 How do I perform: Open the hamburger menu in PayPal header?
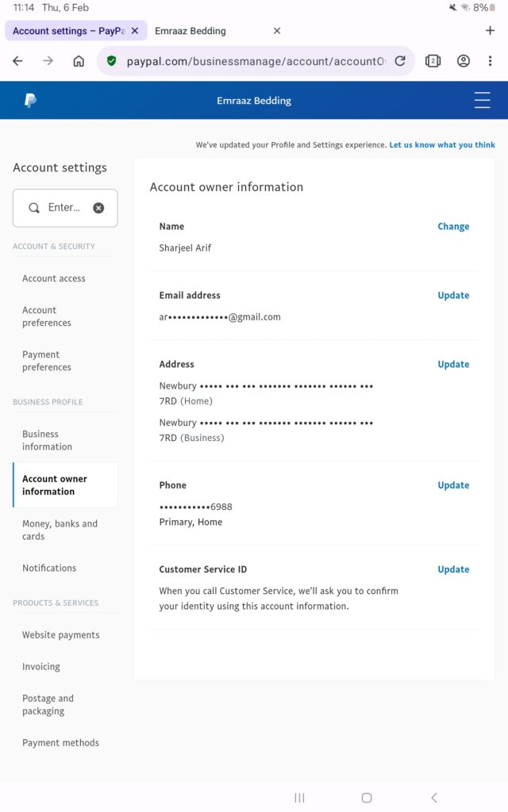pyautogui.click(x=482, y=101)
